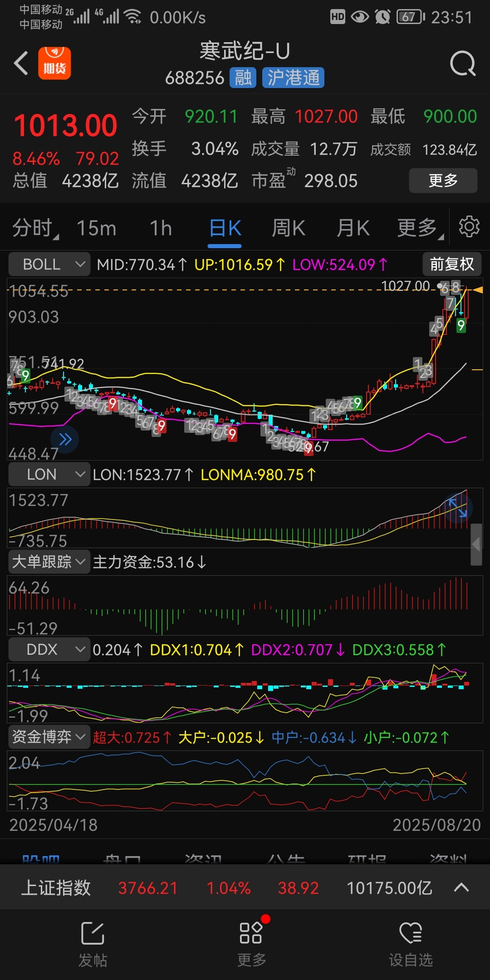Tap the stock title 寒武纪-U
The image size is (490, 980).
[x=245, y=51]
